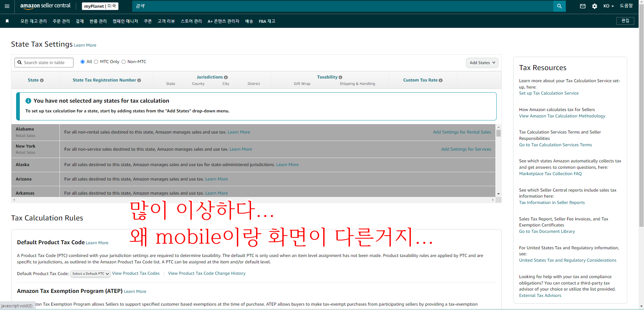Select the Non-MTC radio button
Screen dimensions: 644x310
[x=123, y=62]
